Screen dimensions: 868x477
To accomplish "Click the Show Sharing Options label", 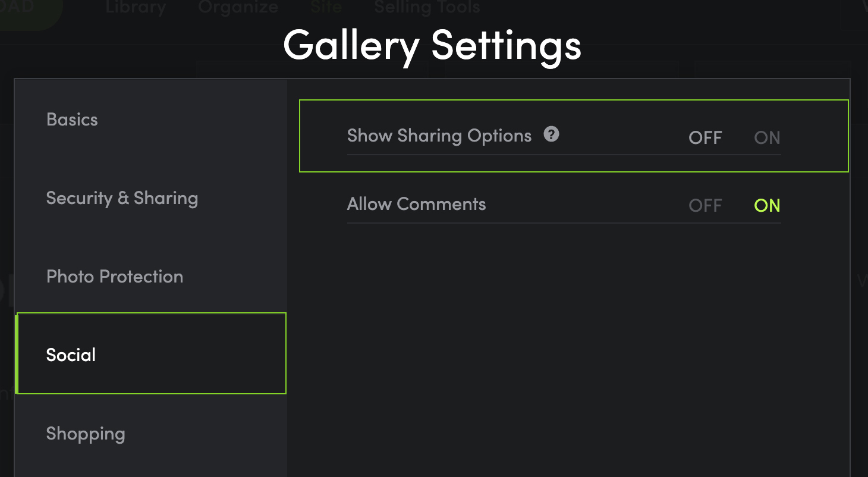I will 439,136.
